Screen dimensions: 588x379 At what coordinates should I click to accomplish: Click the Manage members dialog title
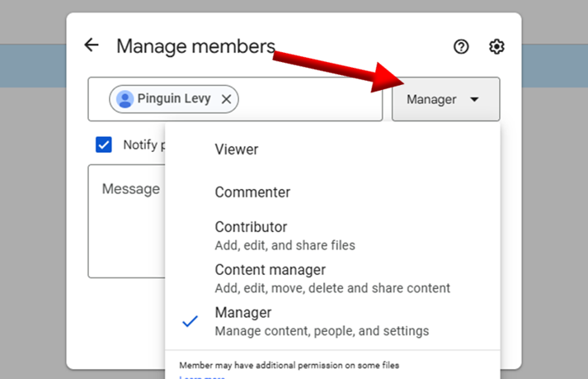click(195, 45)
